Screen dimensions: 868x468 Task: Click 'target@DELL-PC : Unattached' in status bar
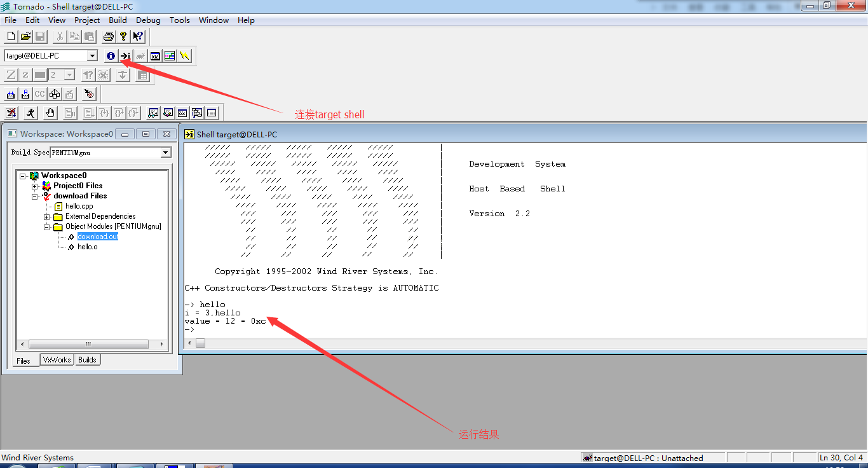(648, 458)
